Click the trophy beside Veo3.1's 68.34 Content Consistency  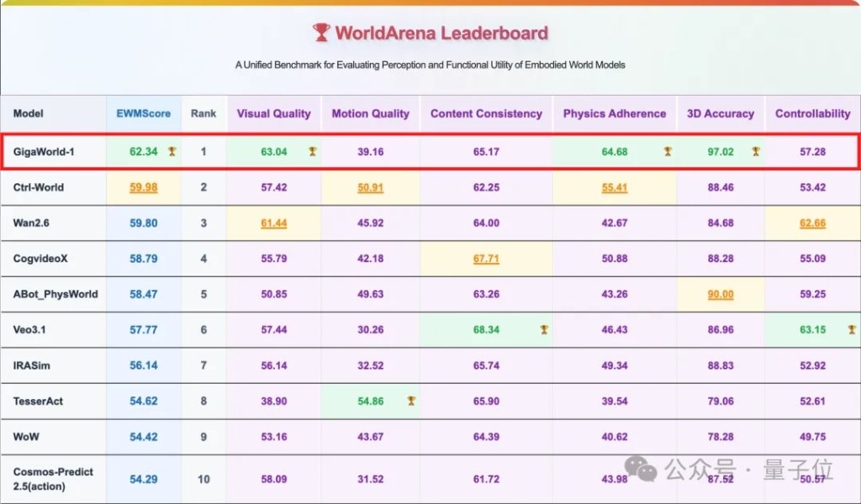[544, 330]
